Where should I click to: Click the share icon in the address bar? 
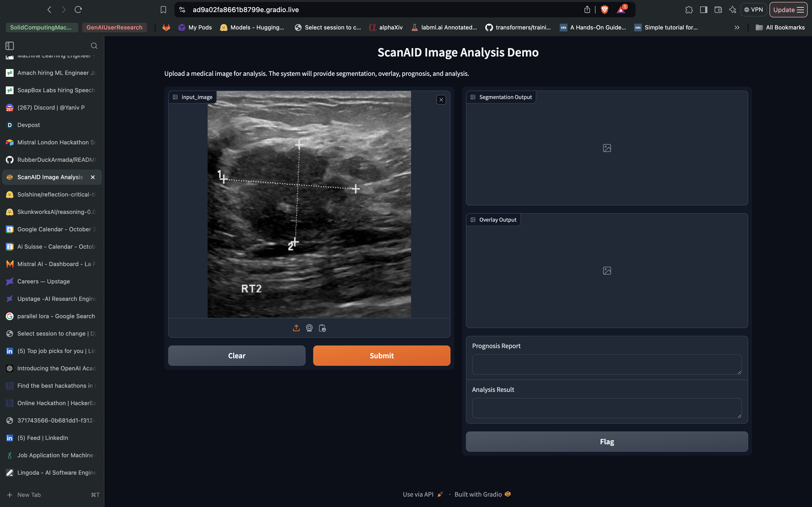click(587, 10)
